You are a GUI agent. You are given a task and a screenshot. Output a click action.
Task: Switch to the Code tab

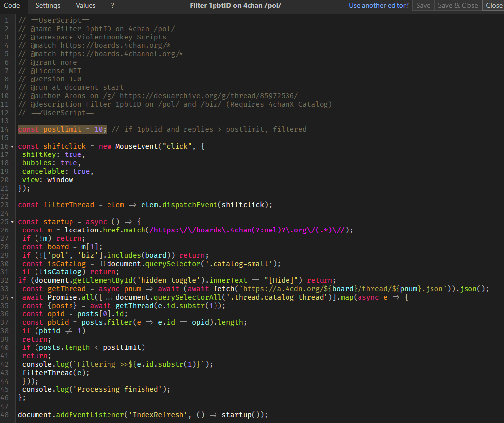click(12, 6)
